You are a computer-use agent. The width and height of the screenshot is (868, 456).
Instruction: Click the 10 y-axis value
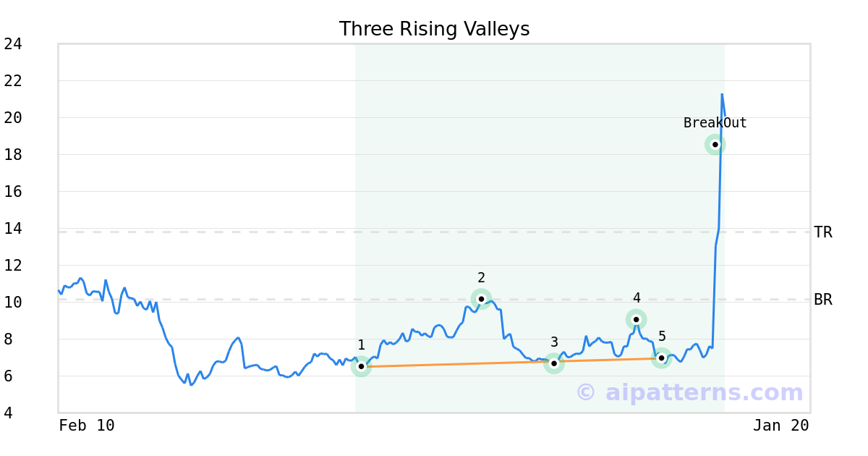[13, 303]
